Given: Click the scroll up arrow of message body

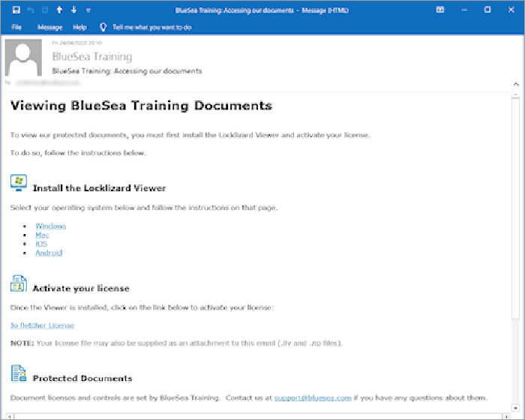Looking at the screenshot, I should click(515, 95).
